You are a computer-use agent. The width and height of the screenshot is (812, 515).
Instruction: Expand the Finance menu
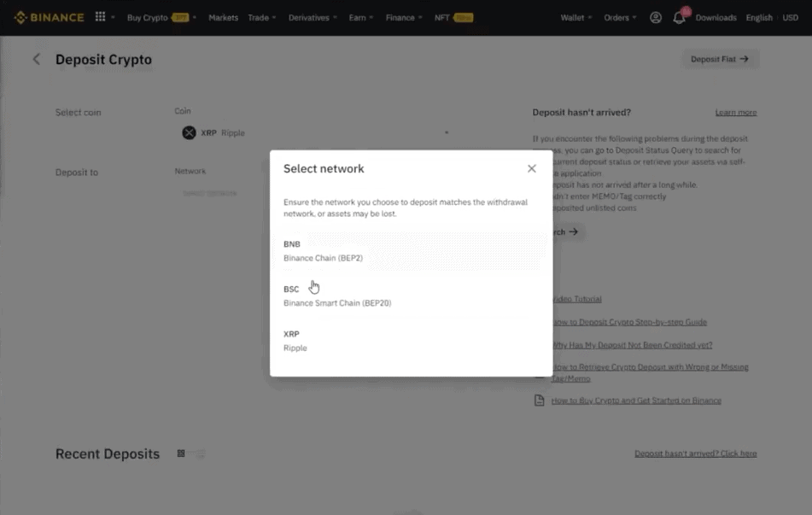[404, 18]
